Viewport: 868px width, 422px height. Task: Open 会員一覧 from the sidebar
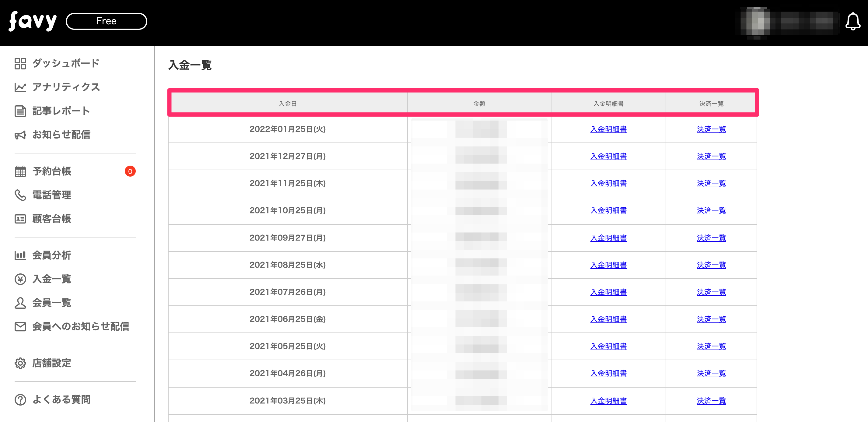(x=51, y=303)
